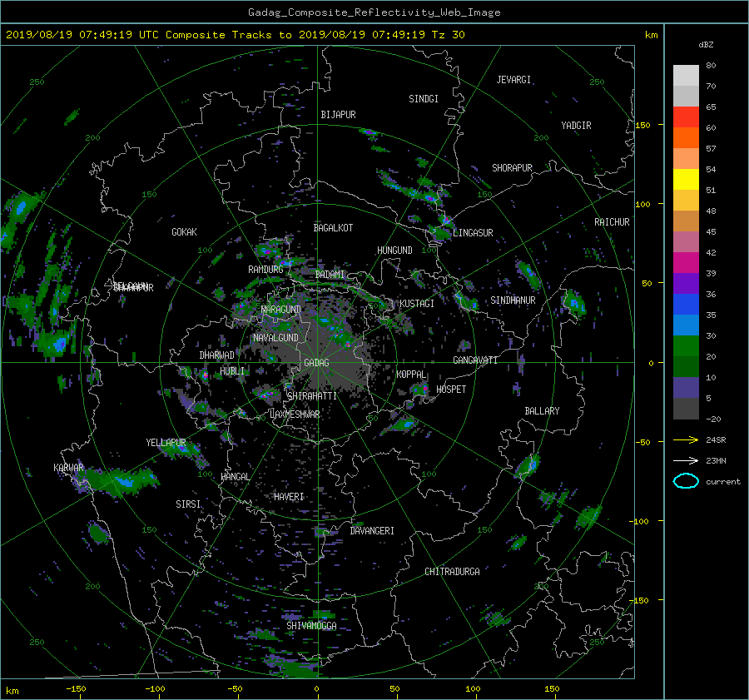Click the BALLARY label
The image size is (749, 700).
click(x=542, y=411)
